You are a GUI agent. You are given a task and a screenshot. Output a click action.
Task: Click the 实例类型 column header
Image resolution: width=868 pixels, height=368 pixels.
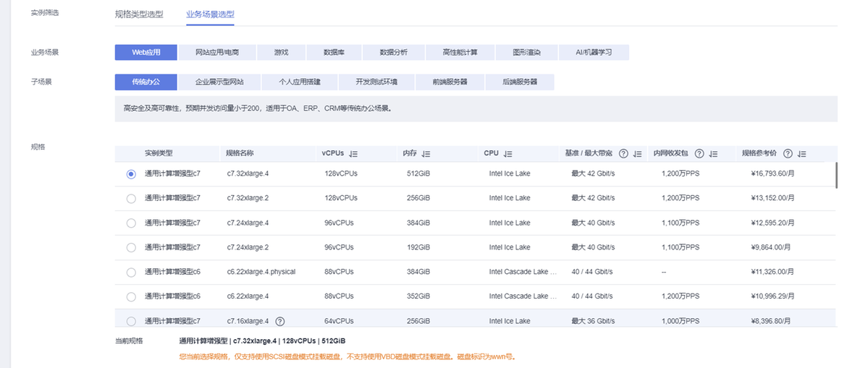point(159,153)
